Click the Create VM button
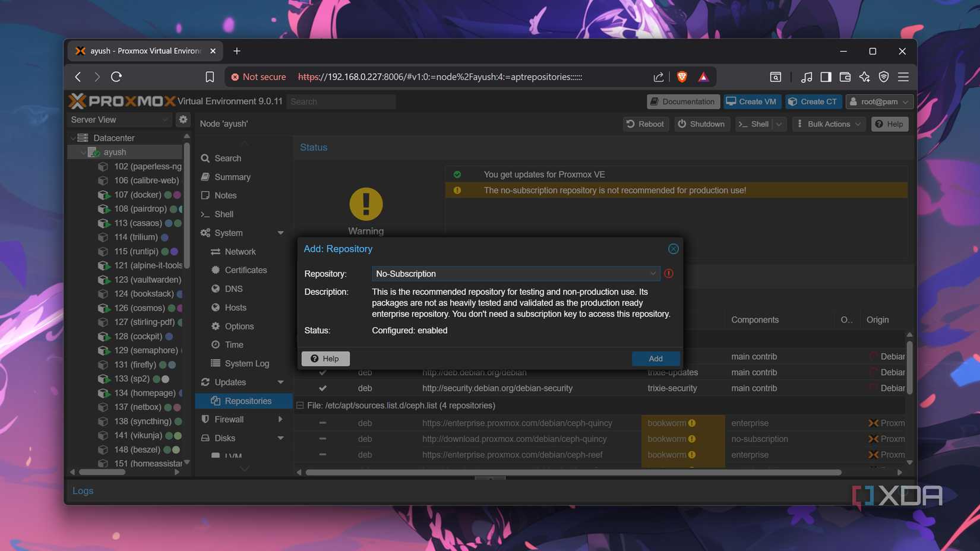The width and height of the screenshot is (980, 551). pyautogui.click(x=752, y=102)
